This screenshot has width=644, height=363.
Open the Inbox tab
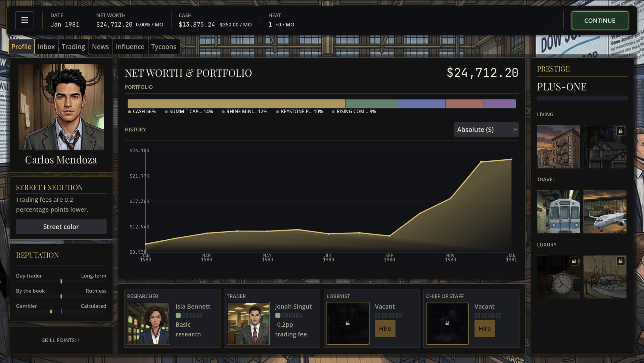point(46,47)
